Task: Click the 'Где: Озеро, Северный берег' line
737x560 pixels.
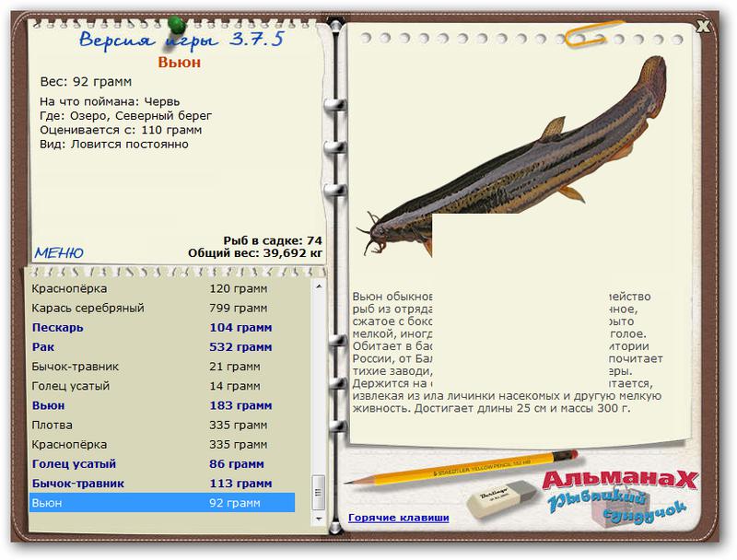Action: [126, 115]
